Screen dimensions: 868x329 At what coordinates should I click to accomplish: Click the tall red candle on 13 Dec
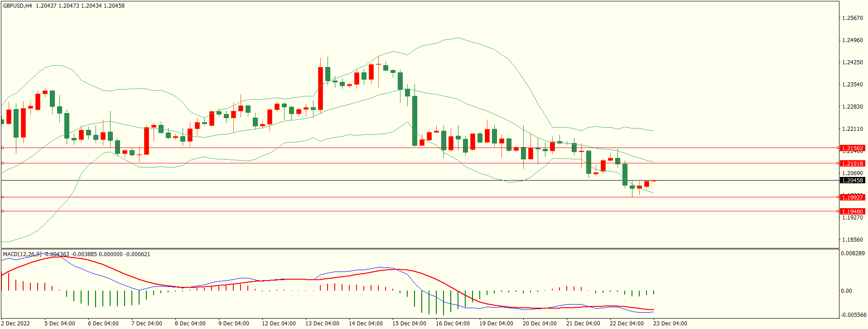(321, 88)
